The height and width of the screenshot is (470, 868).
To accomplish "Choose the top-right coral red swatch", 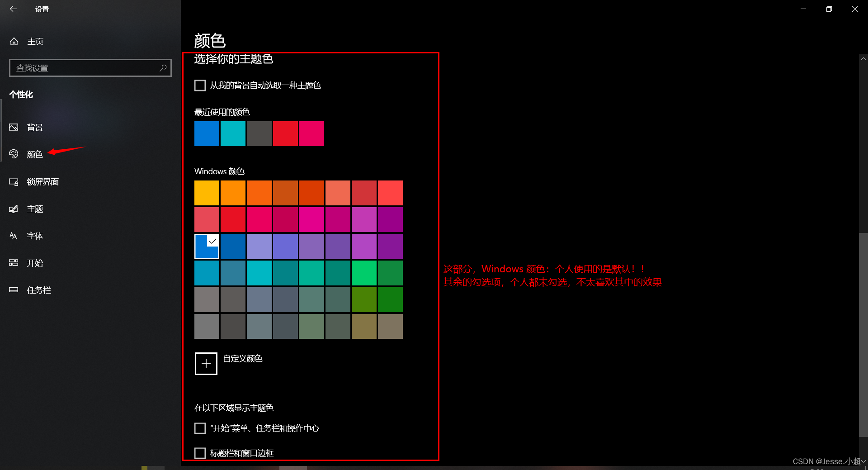I will click(x=390, y=193).
